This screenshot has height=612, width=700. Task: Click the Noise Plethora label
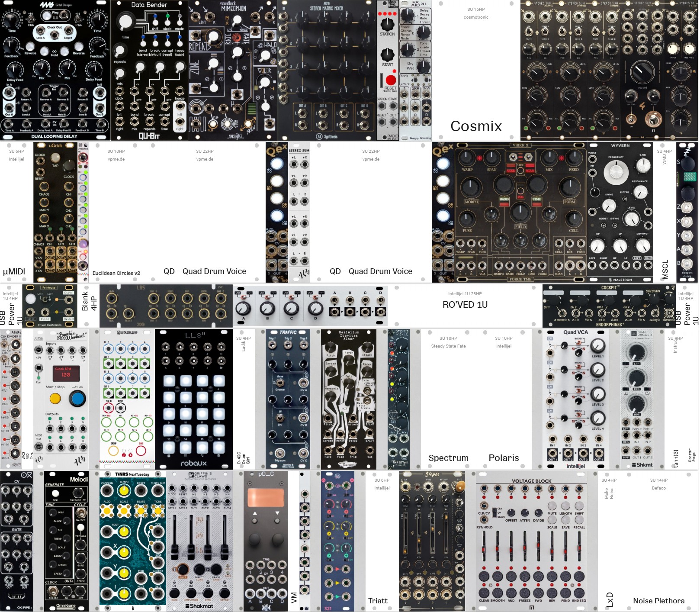(658, 601)
